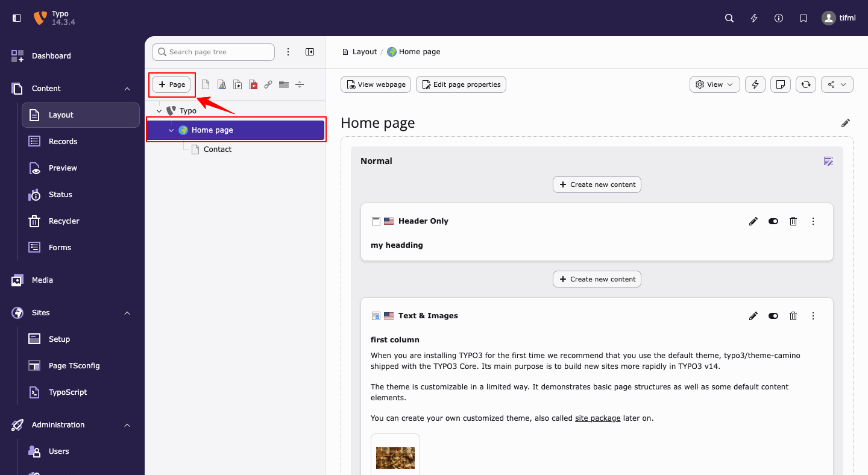
Task: Follow the site package link
Action: pyautogui.click(x=598, y=418)
